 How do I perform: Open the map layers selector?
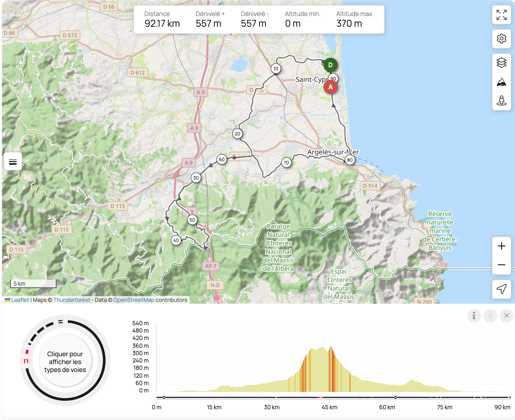tap(501, 63)
